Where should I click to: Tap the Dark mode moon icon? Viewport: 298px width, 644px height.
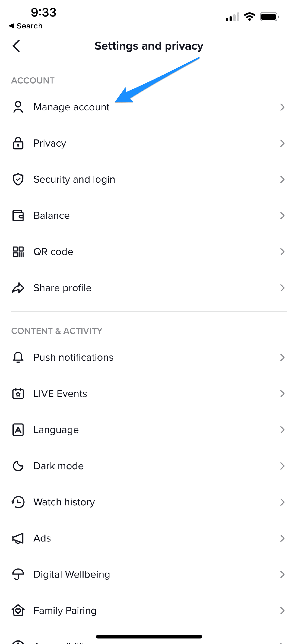click(18, 466)
